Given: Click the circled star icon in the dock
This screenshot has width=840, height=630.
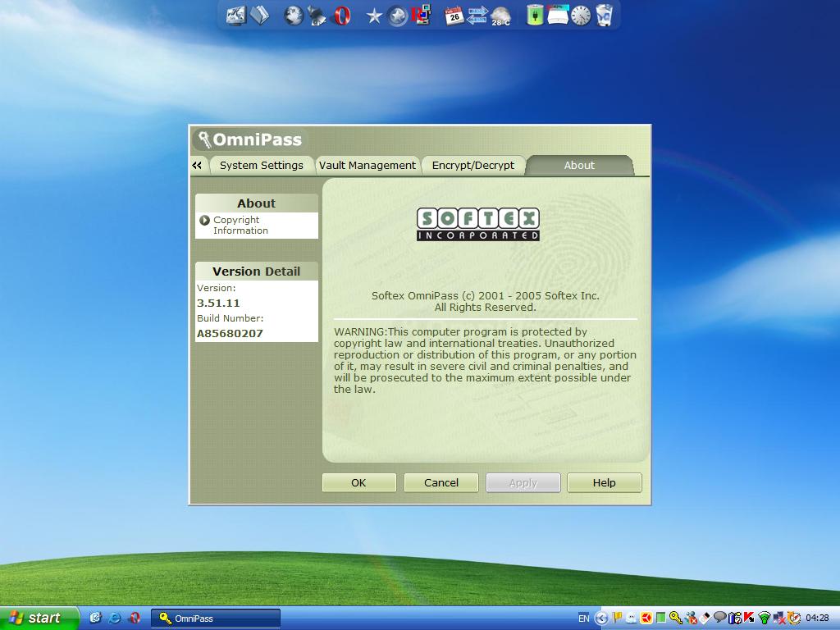Looking at the screenshot, I should point(398,16).
